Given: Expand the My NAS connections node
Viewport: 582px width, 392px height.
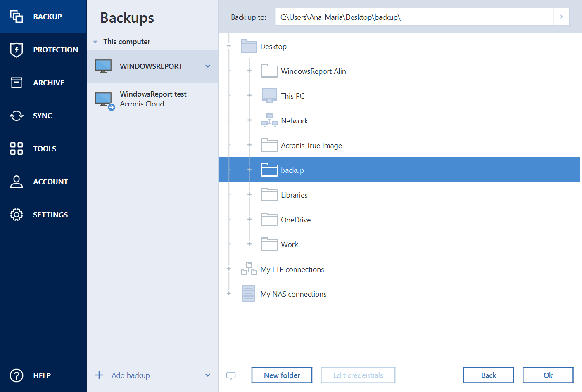Looking at the screenshot, I should (x=229, y=293).
